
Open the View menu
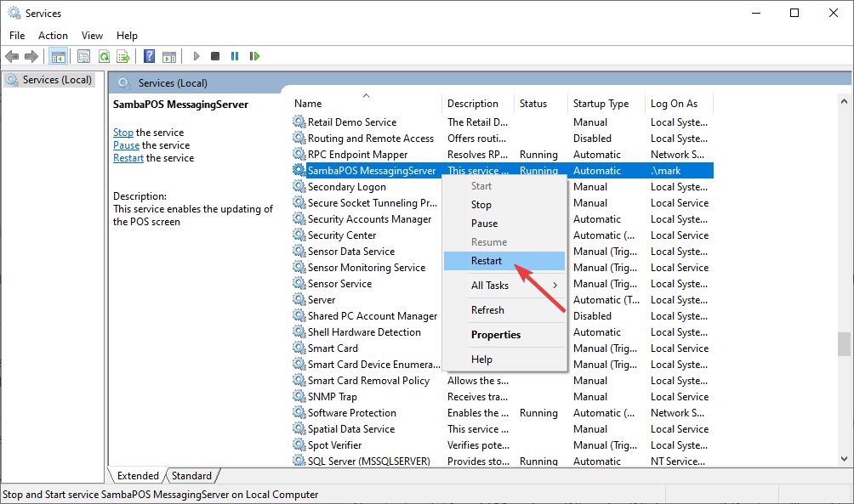pos(92,36)
